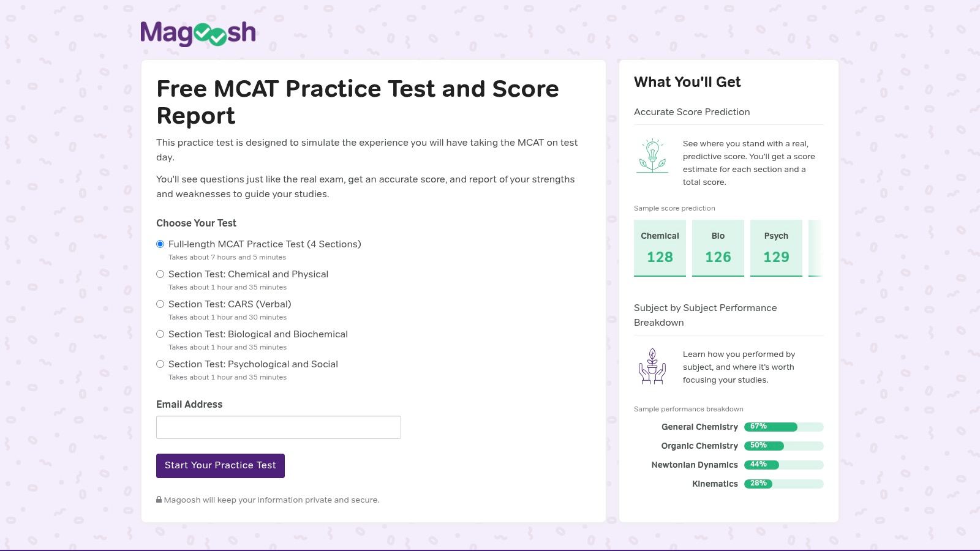Click the Subject by Subject Performance Breakdown heading
This screenshot has height=551, width=980.
coord(705,315)
